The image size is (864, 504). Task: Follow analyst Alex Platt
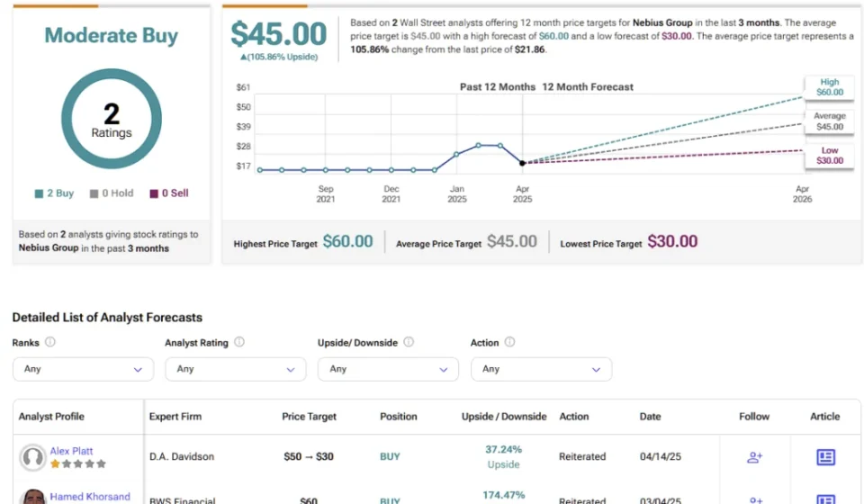[x=754, y=456]
